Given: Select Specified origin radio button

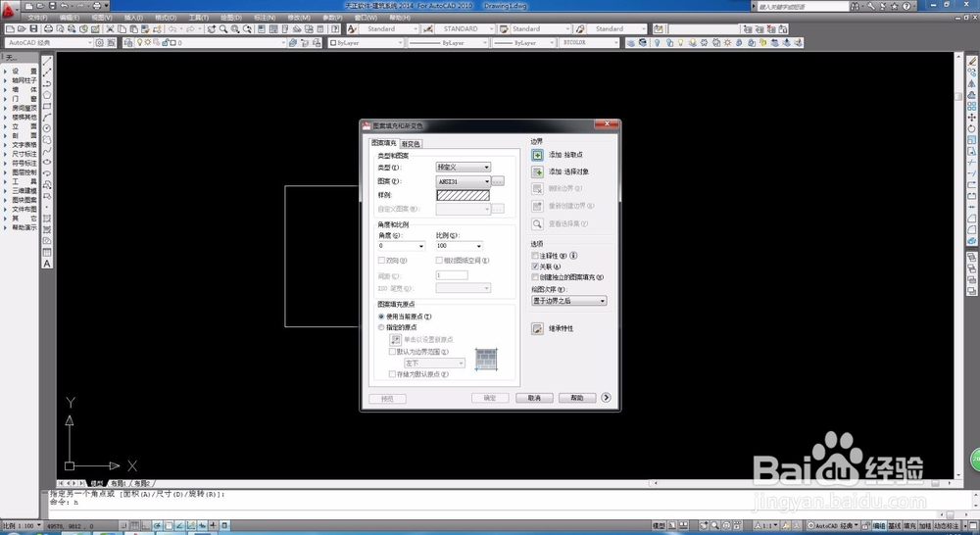Looking at the screenshot, I should (x=381, y=327).
